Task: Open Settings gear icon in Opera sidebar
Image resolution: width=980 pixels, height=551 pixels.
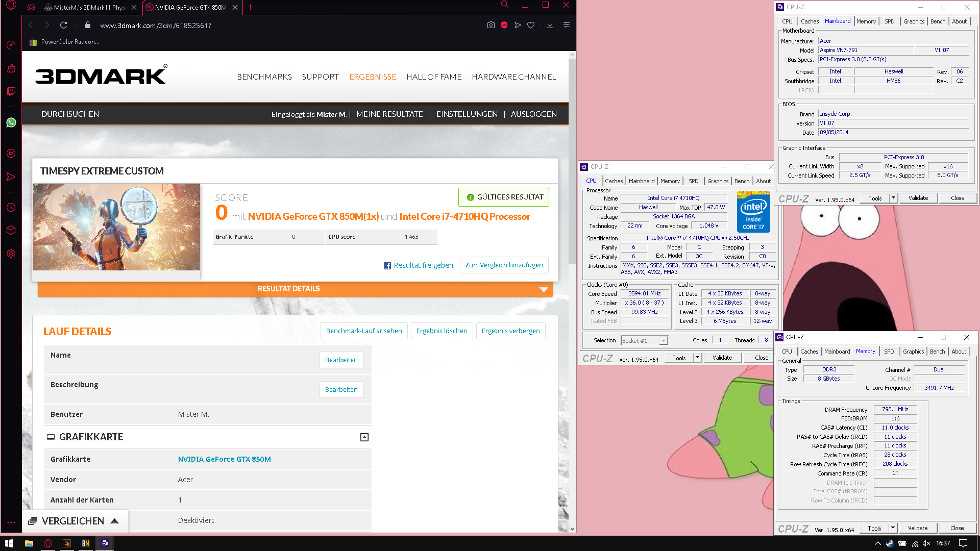Action: point(11,254)
